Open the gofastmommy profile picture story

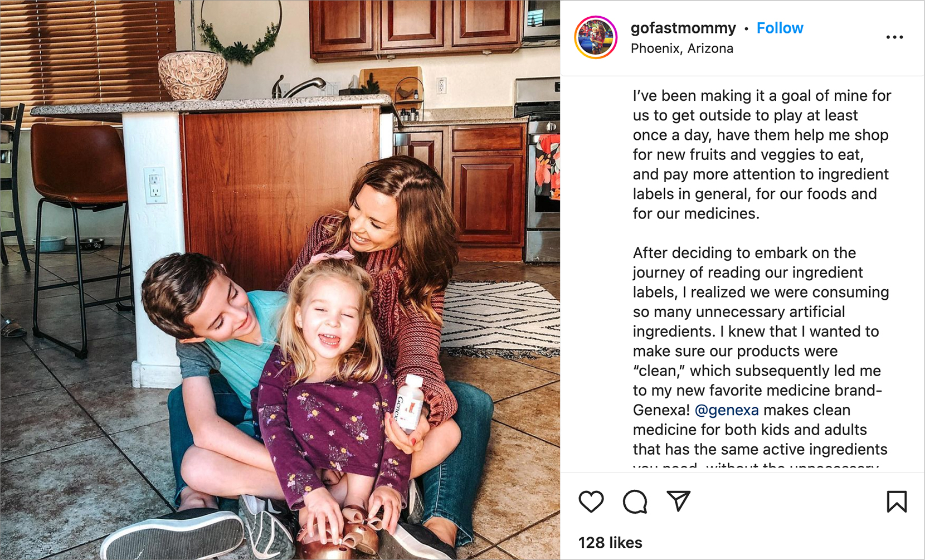(x=596, y=37)
